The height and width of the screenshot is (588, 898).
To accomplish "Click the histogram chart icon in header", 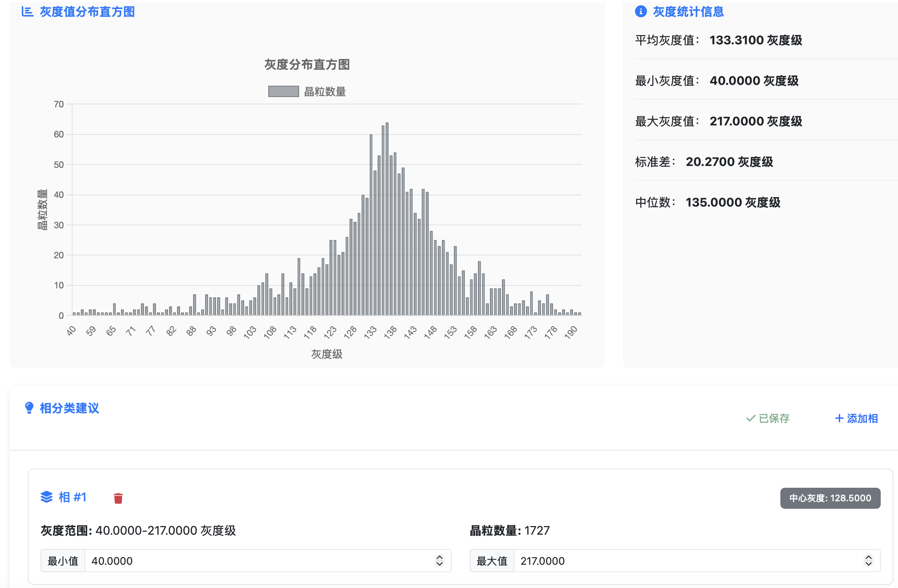I will tap(27, 12).
